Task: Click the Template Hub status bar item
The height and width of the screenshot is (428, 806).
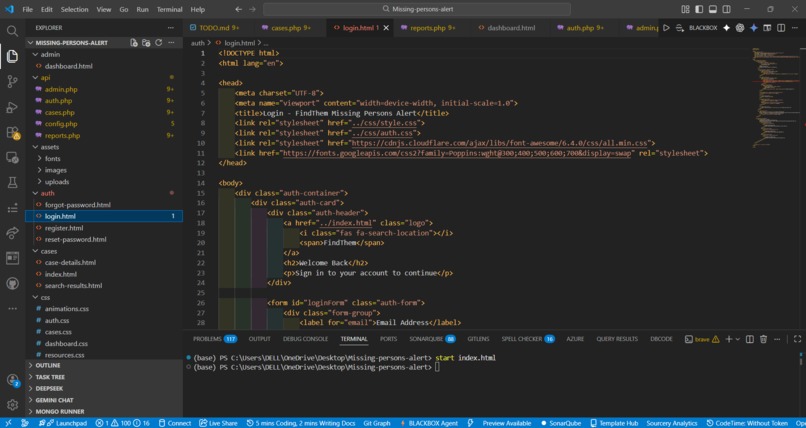Action: point(614,423)
